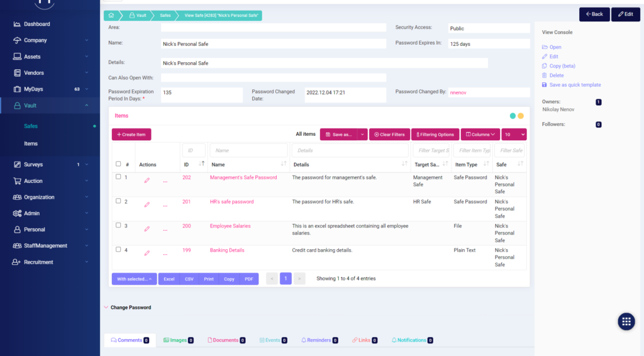Open the page size dropdown showing 10
Viewport: 644px width, 356px height.
pyautogui.click(x=514, y=135)
